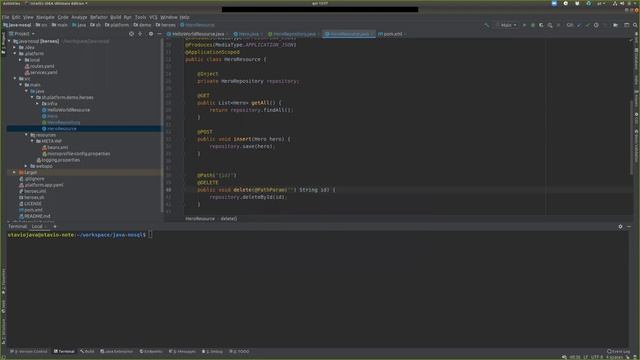Image resolution: width=640 pixels, height=360 pixels.
Task: Hide the terminal panel with minus
Action: point(629,227)
